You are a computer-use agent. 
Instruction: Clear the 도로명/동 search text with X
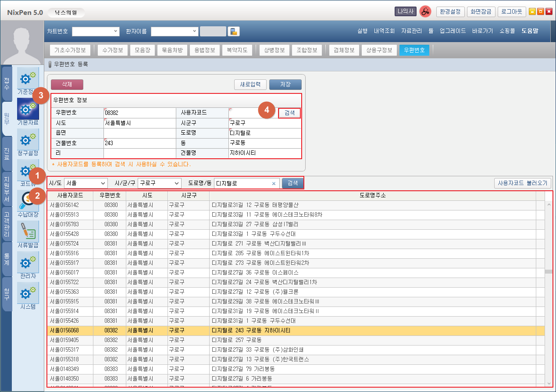tap(274, 183)
